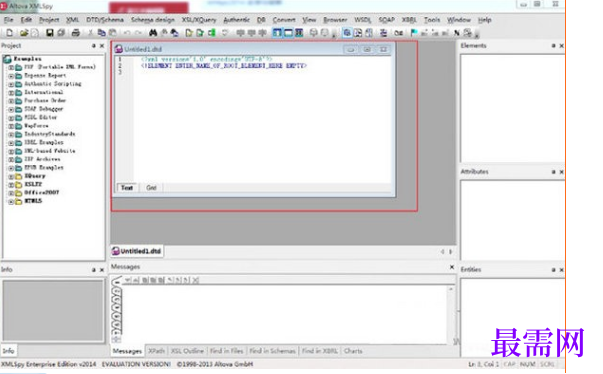Click the green flag toolbar icon
This screenshot has width=603, height=374.
pos(414,33)
